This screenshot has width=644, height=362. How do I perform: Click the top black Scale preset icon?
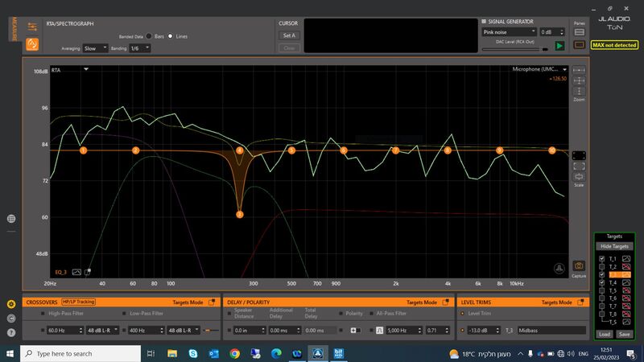[579, 155]
